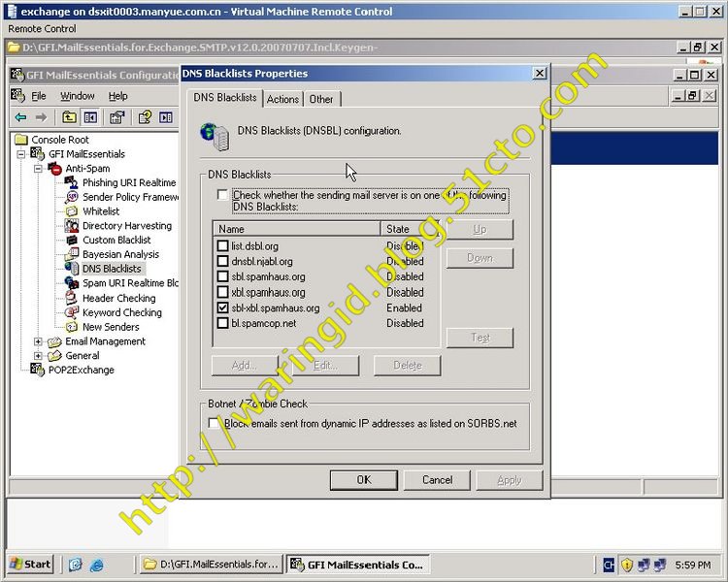Open the Window menu
The height and width of the screenshot is (582, 728).
(x=78, y=96)
